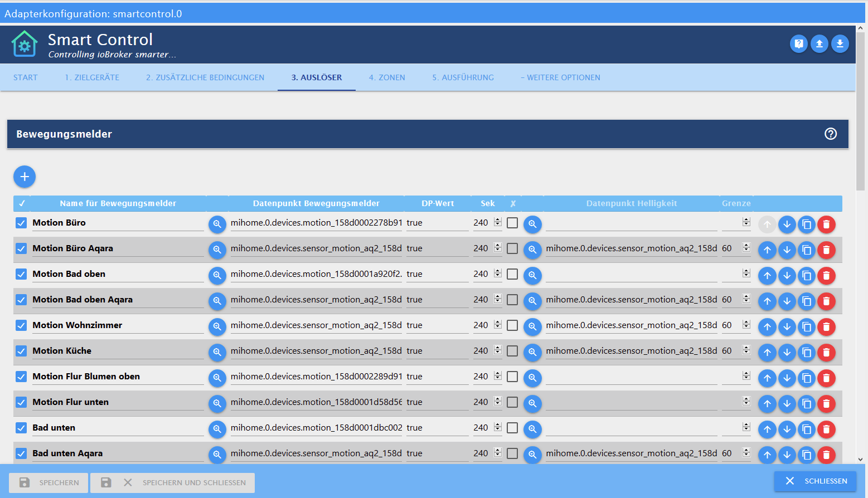Toggle Motion Bad oben active checkbox
Viewport: 868px width, 498px height.
[21, 274]
